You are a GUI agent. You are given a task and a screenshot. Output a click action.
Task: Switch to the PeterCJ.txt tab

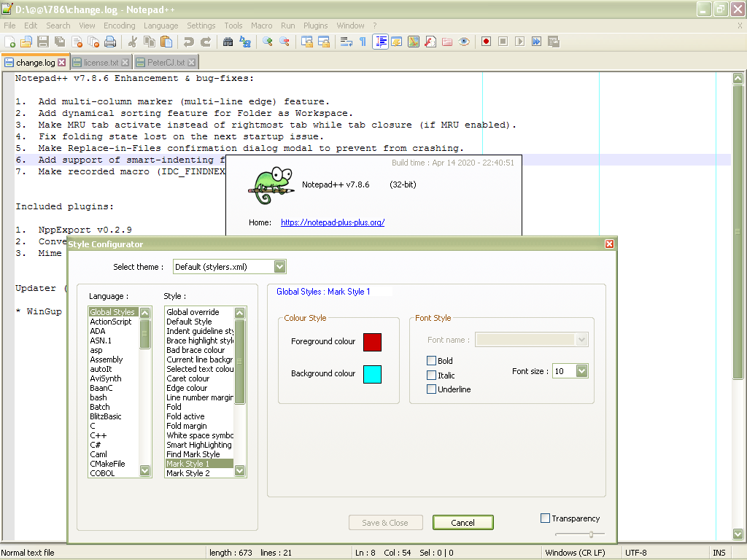pyautogui.click(x=166, y=63)
